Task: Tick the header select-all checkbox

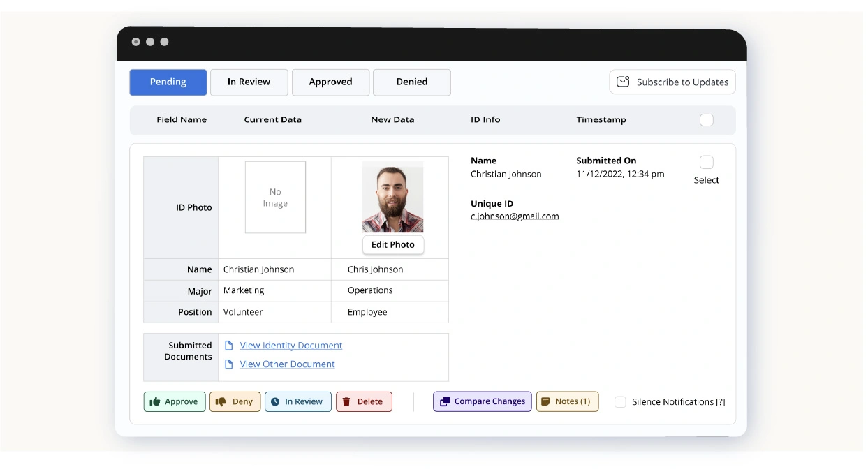Action: coord(707,120)
